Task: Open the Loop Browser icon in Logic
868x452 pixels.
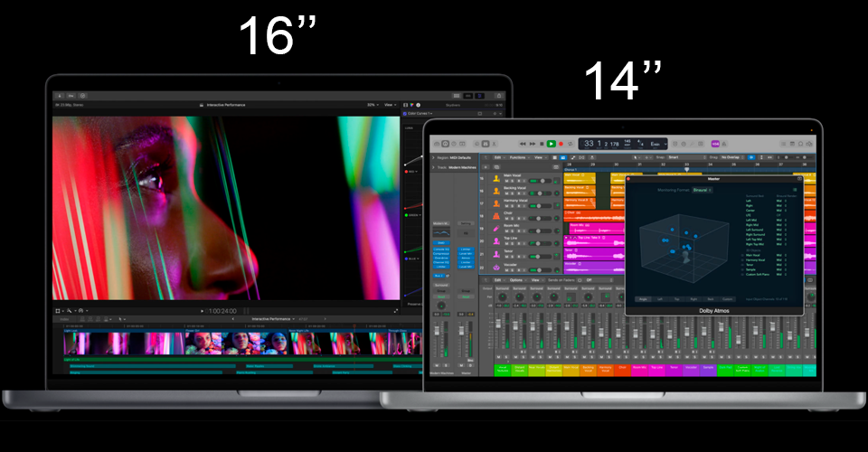Action: coord(801,144)
